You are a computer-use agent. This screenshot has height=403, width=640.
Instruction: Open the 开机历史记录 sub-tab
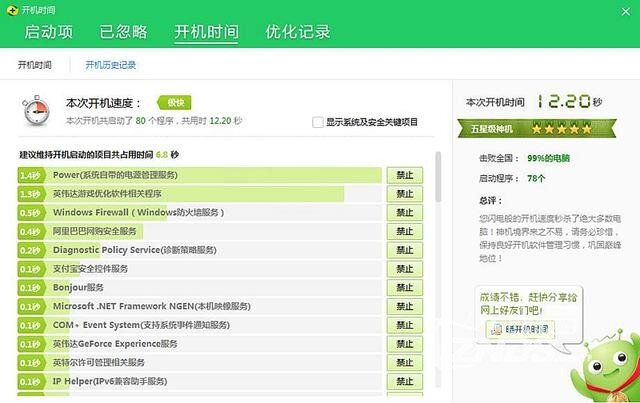pyautogui.click(x=111, y=65)
